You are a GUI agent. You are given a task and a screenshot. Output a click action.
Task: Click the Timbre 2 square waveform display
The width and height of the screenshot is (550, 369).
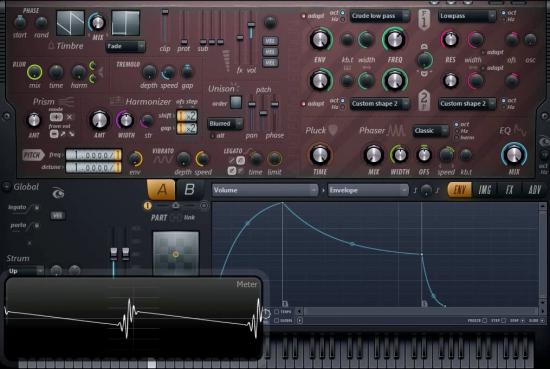coord(125,23)
